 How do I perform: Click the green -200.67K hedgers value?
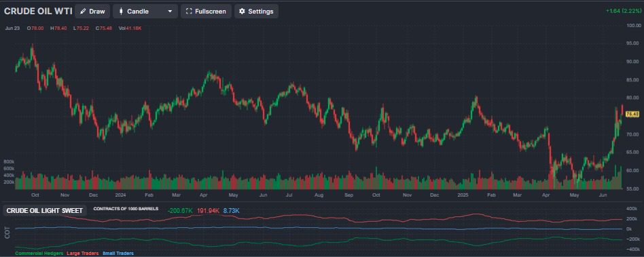(x=180, y=211)
